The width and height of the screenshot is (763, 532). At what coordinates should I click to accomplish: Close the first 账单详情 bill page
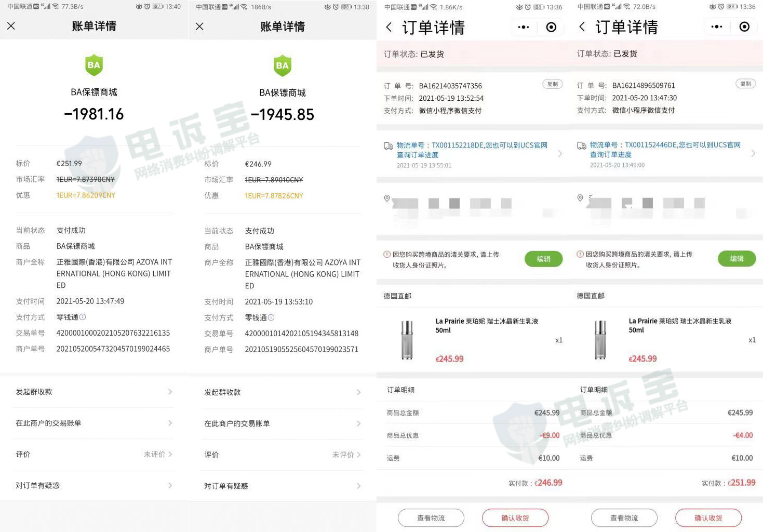pos(11,25)
